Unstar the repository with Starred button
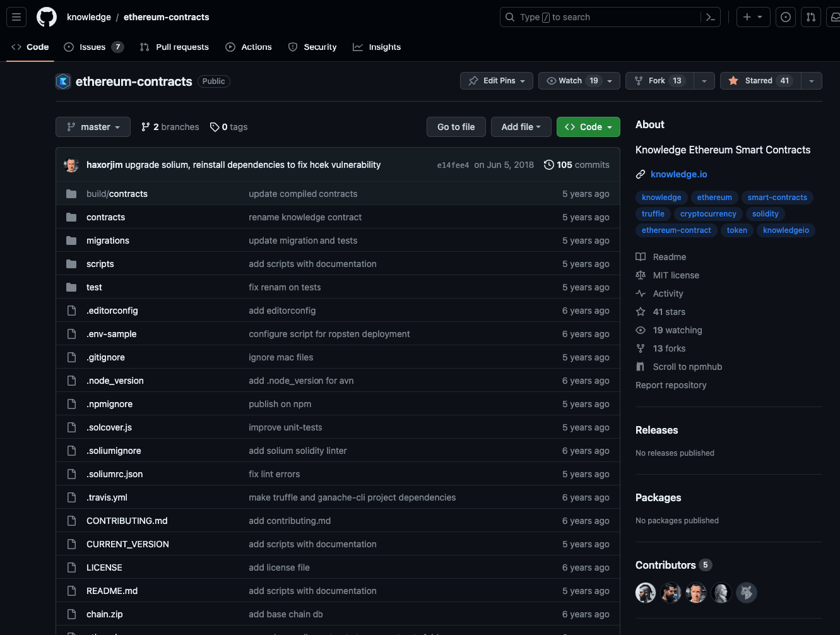 [x=760, y=81]
